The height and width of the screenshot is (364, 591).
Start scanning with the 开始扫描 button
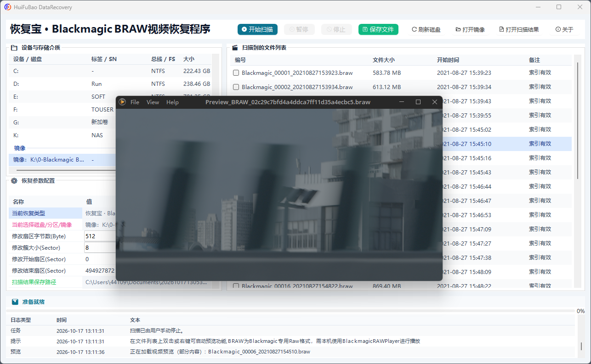(257, 29)
